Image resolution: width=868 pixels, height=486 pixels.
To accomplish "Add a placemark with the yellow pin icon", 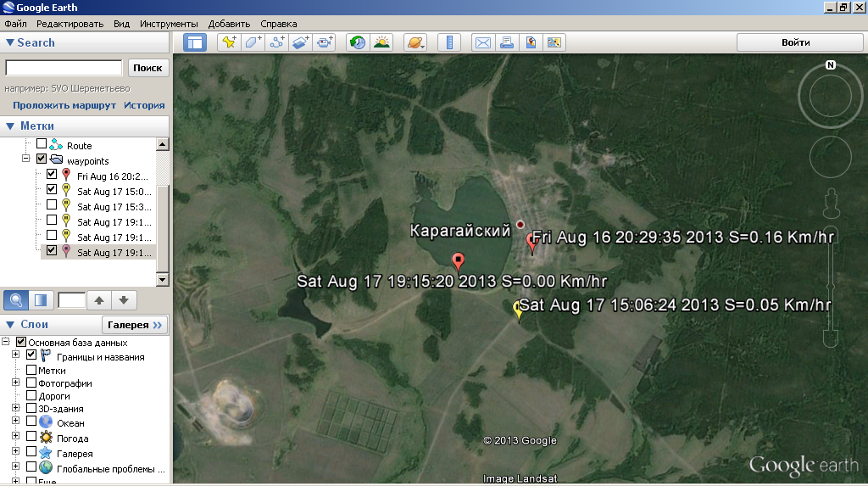I will pos(229,42).
